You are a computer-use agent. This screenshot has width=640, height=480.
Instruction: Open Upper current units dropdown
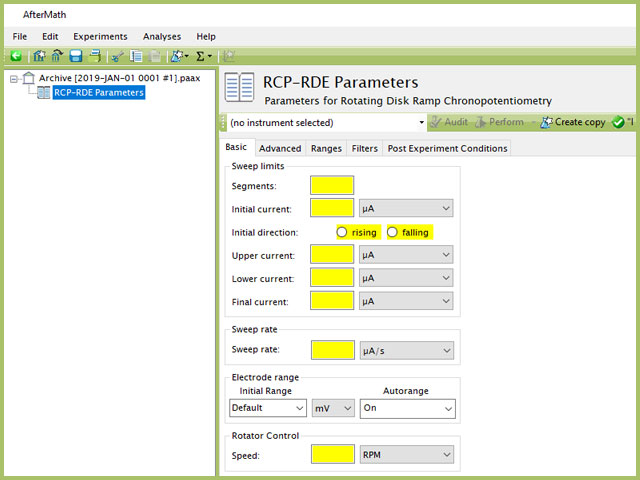click(406, 255)
